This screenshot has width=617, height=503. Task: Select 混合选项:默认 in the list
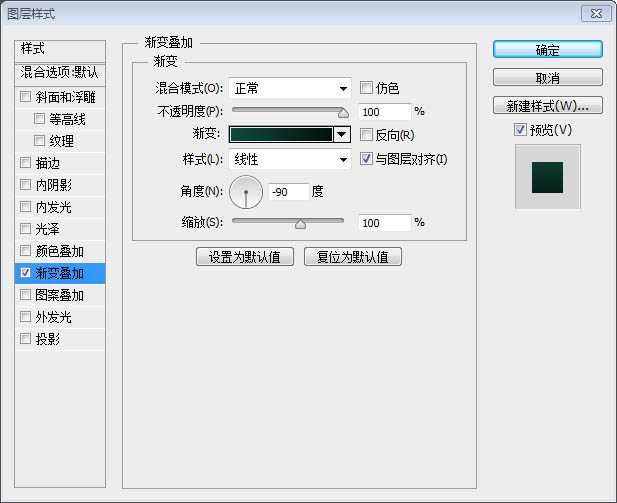[x=60, y=73]
